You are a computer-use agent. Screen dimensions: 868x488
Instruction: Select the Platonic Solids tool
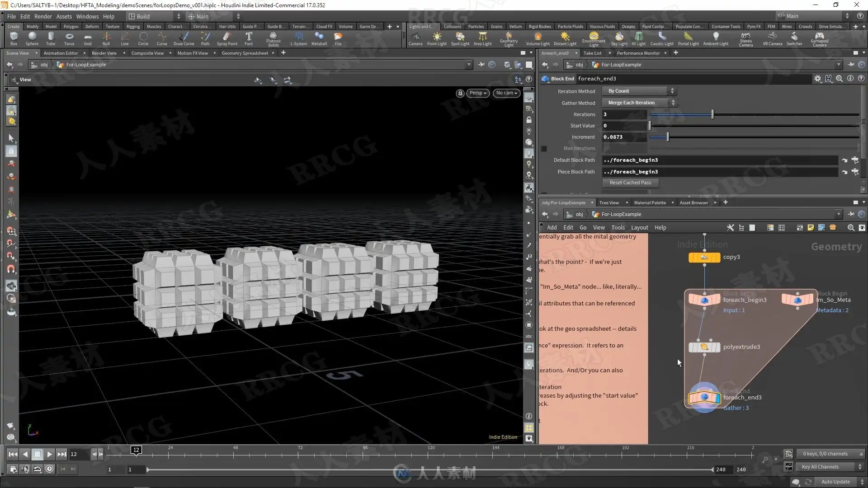pyautogui.click(x=273, y=38)
